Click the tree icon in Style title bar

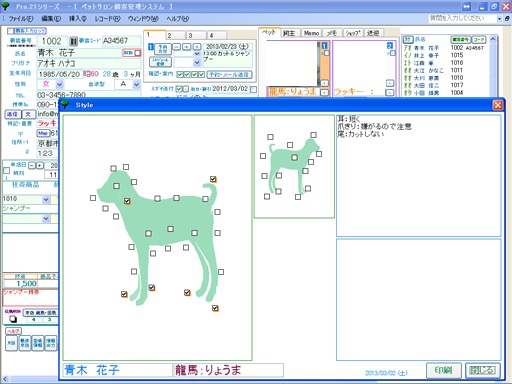tap(65, 105)
